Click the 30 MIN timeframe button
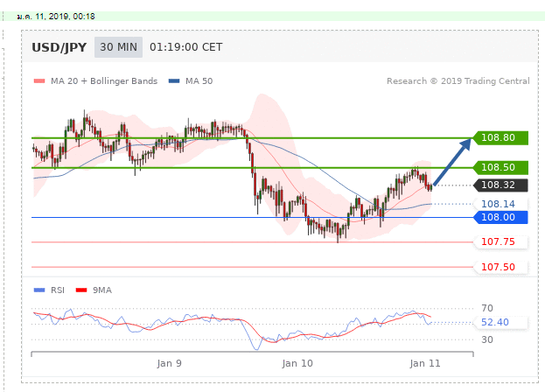The width and height of the screenshot is (545, 392). coord(118,47)
